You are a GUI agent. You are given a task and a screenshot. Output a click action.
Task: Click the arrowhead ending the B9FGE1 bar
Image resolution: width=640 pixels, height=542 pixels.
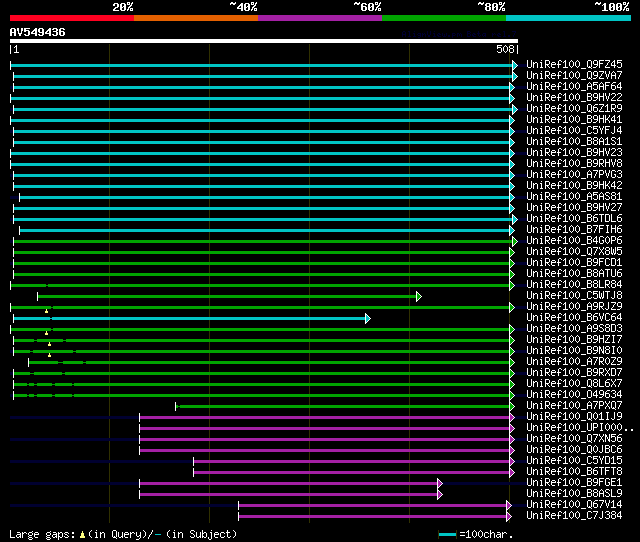440,484
